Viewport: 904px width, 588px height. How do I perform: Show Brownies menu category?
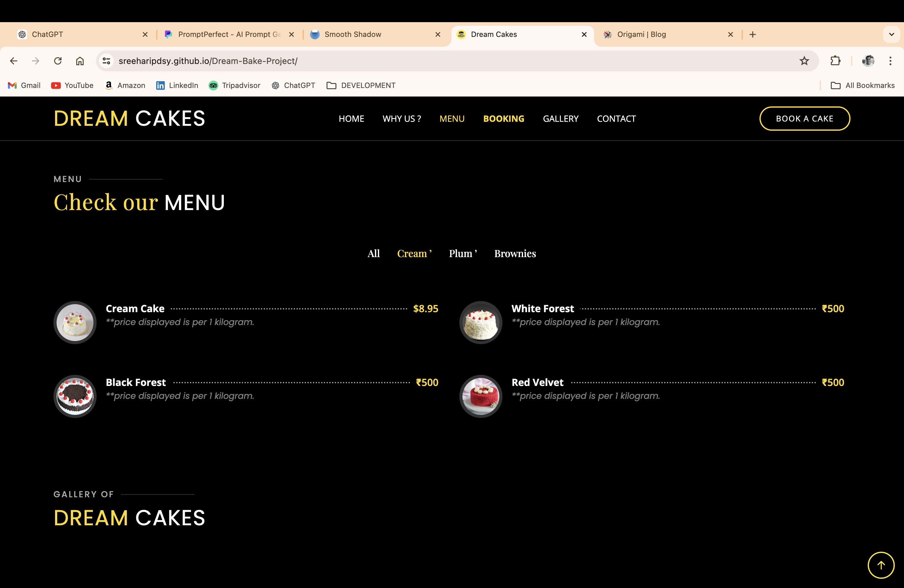pos(515,254)
